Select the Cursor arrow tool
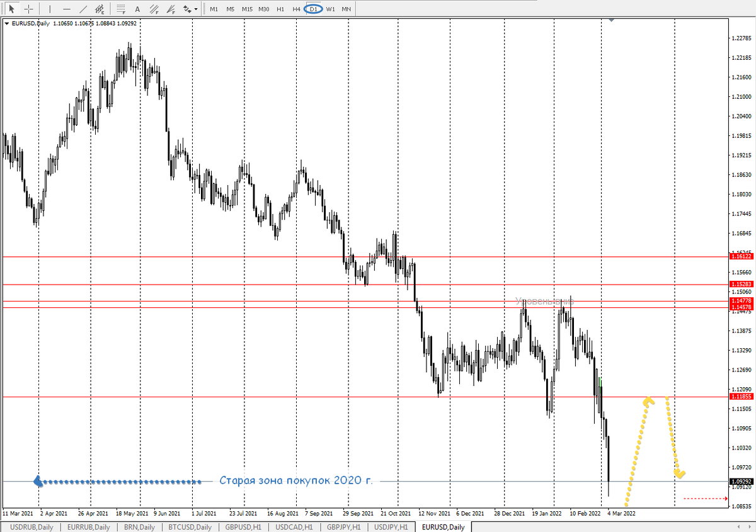 11,9
